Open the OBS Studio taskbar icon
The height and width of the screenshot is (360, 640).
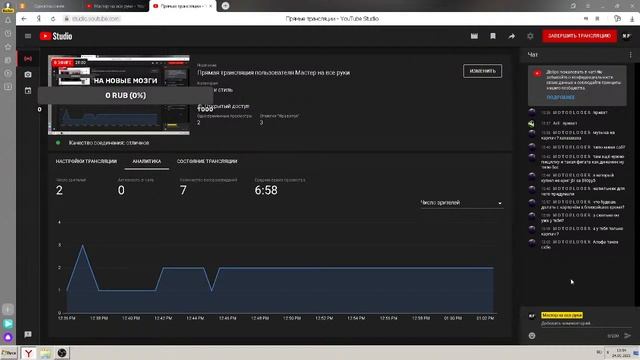pyautogui.click(x=62, y=353)
